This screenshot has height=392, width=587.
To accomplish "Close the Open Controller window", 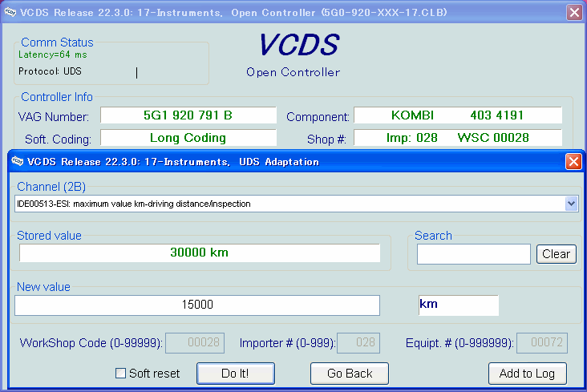I will click(x=575, y=12).
